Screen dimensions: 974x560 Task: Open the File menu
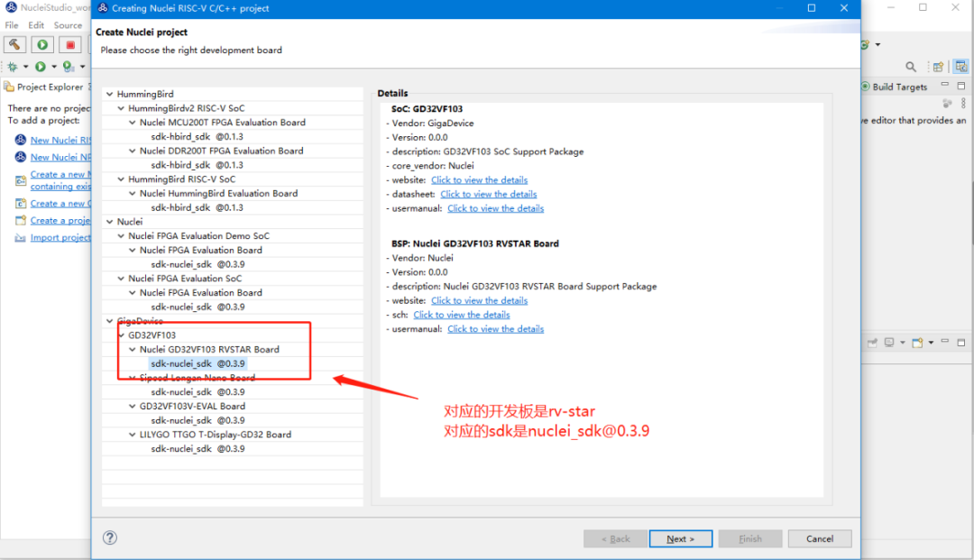point(12,25)
